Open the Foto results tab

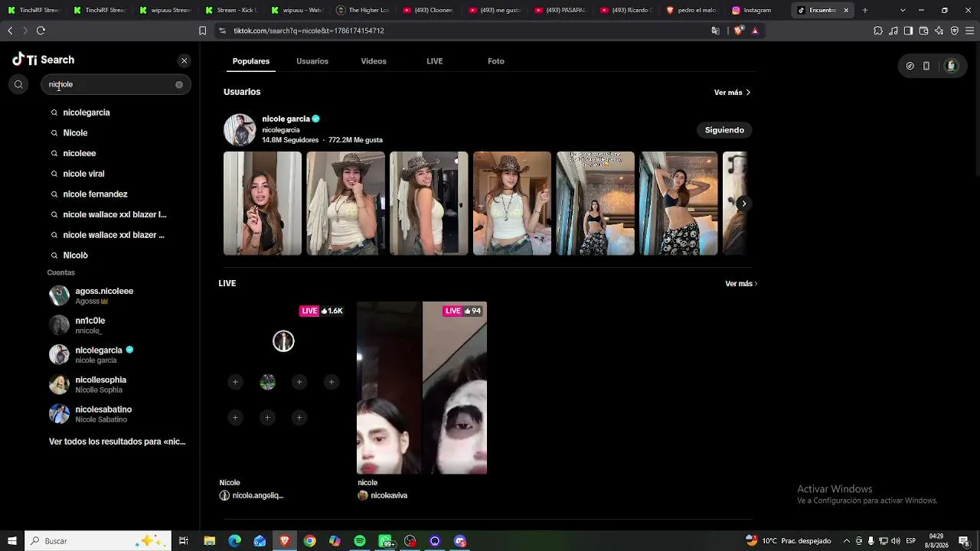(496, 61)
